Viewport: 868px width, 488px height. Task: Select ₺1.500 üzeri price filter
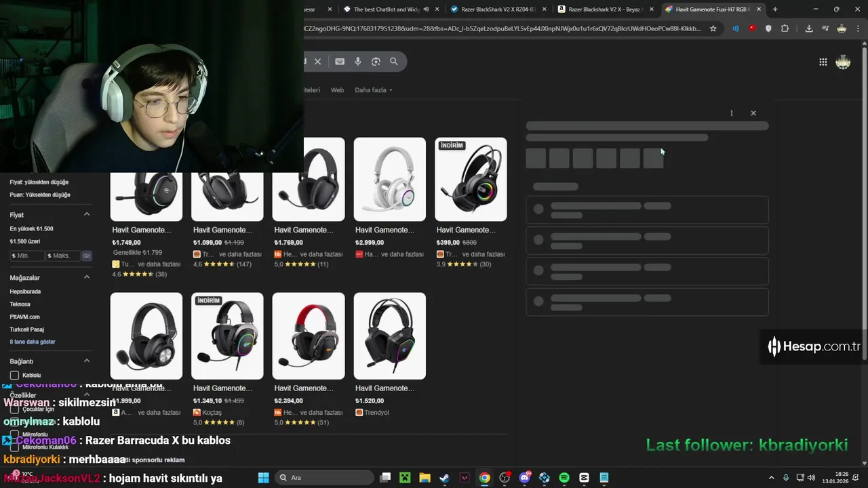24,241
